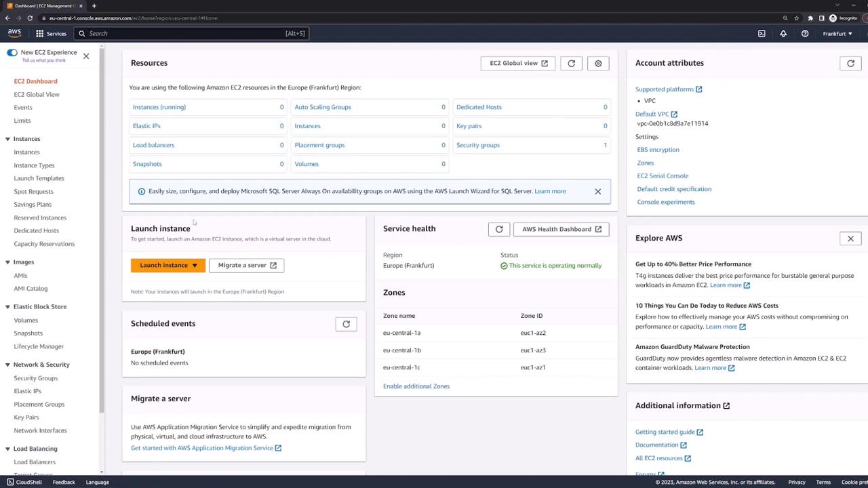
Task: Open the Services grid menu
Action: [x=51, y=33]
